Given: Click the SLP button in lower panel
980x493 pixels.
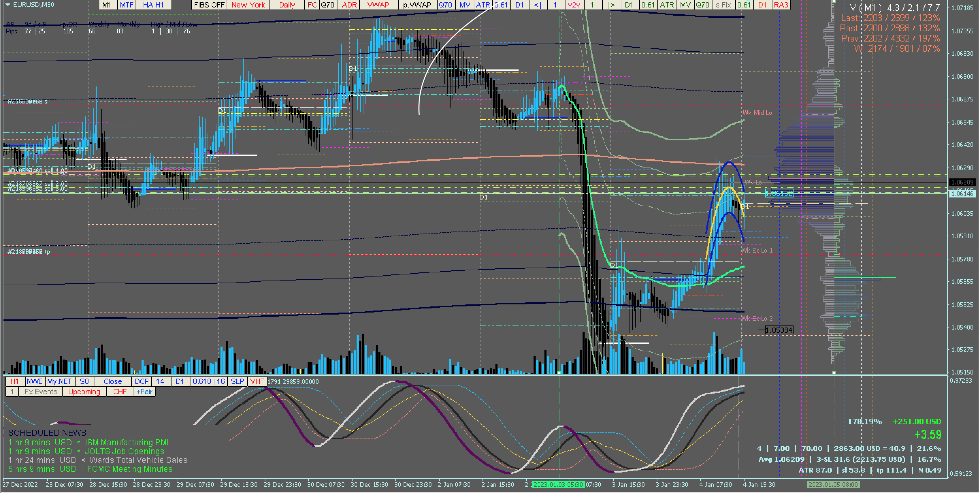Looking at the screenshot, I should point(238,381).
